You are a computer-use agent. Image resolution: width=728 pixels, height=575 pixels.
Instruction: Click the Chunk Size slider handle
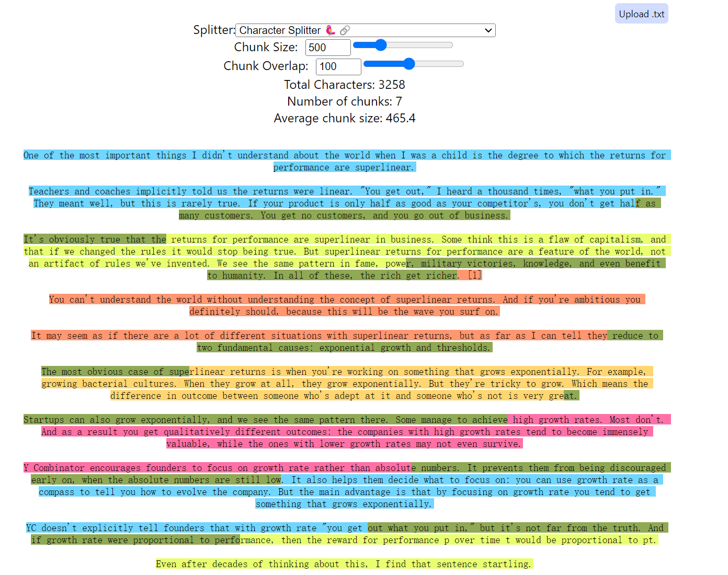pos(381,45)
